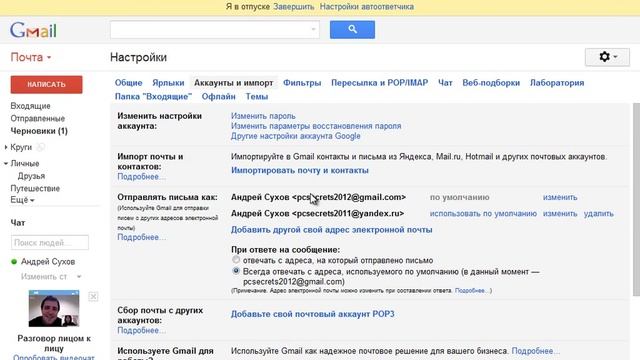Click Добавьте свой почтовый аккаунт POP3
Viewport: 640px width, 360px height.
[313, 314]
